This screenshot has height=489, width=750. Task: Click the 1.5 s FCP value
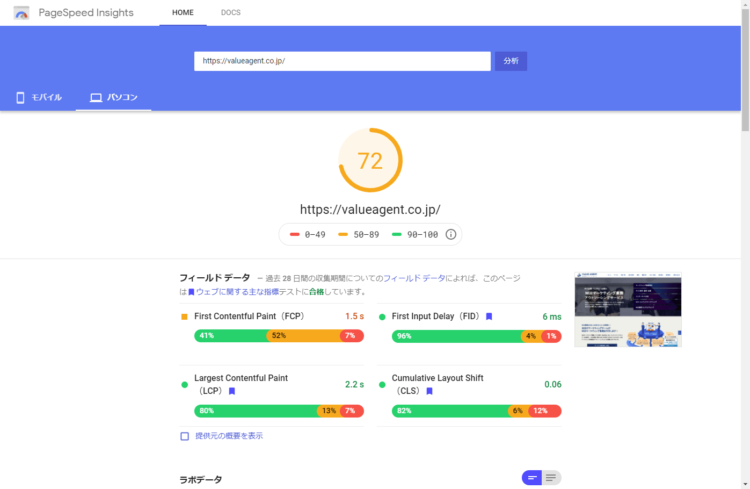pyautogui.click(x=354, y=316)
